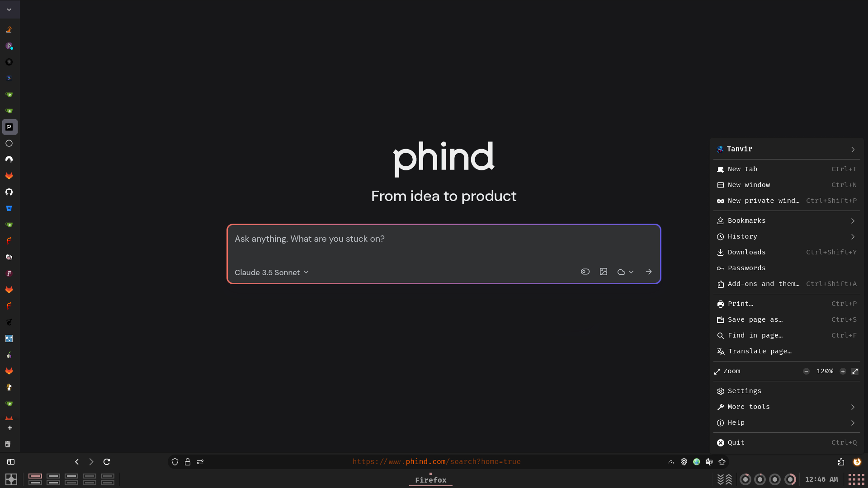Expand the Tanvir profile menu item

coord(854,149)
